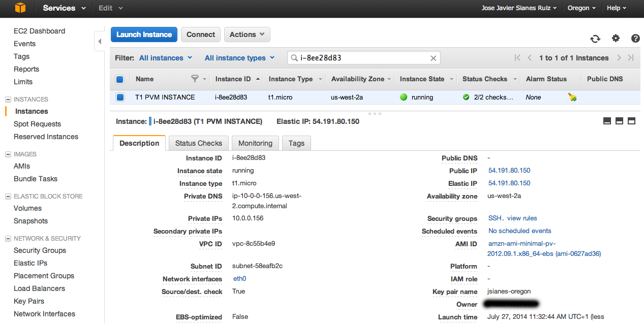Open the help question mark icon
Screen dimensions: 644x326
coord(635,38)
